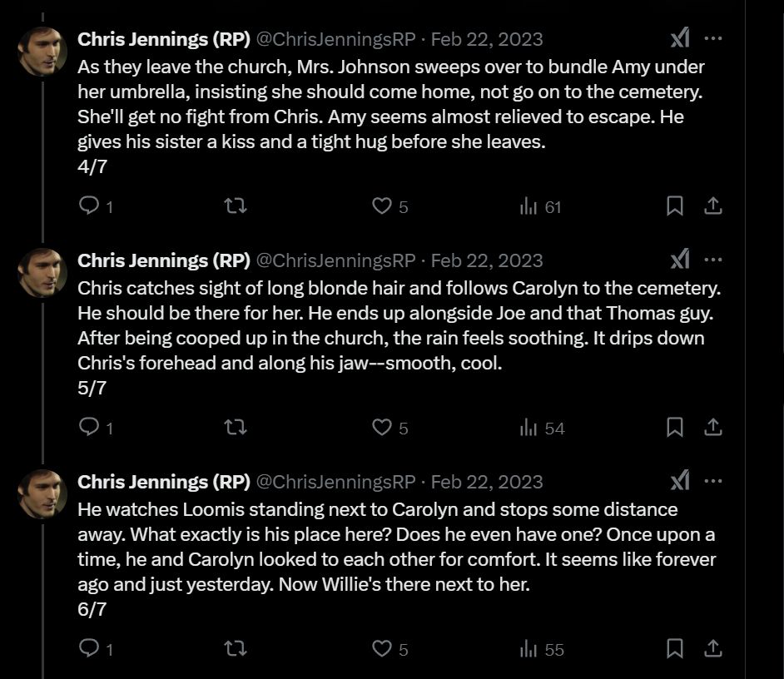
Task: Open Feb 22, 2023 timestamp on 6/7 tweet
Action: (x=487, y=482)
